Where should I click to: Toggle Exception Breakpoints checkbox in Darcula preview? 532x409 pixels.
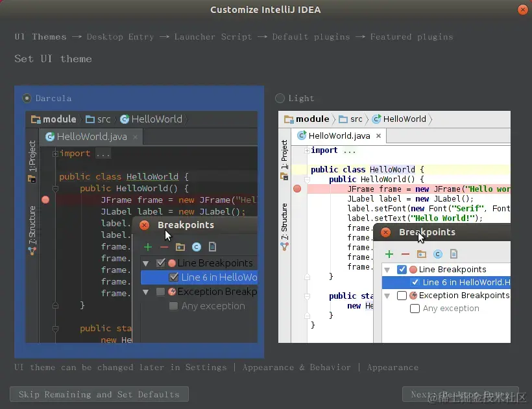(x=160, y=292)
